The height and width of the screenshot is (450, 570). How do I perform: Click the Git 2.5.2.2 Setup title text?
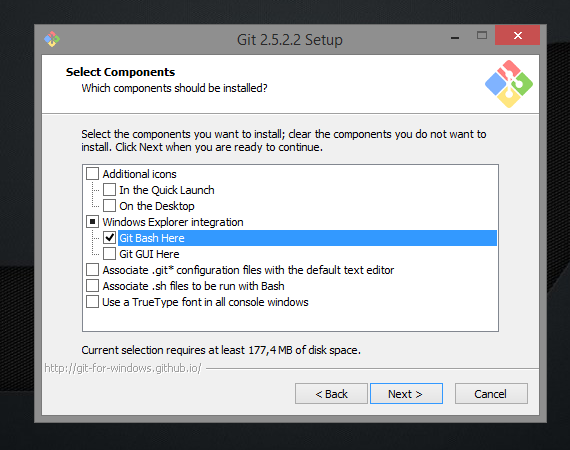[x=290, y=40]
